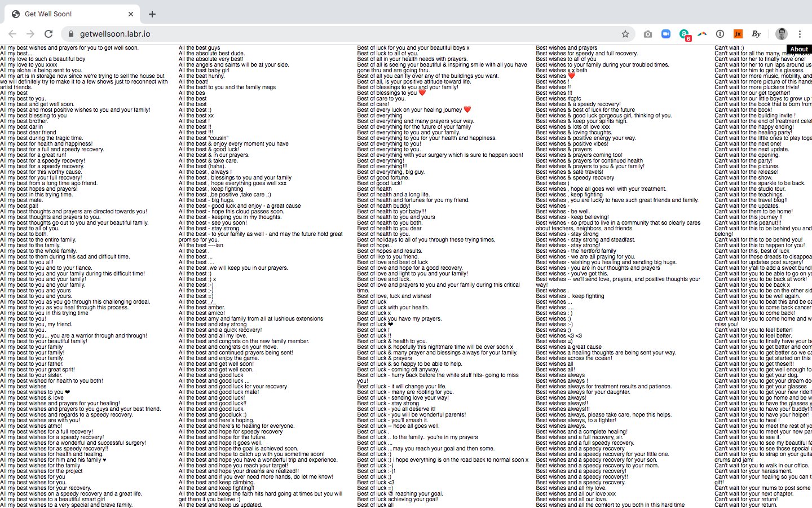The width and height of the screenshot is (812, 508).
Task: Open the Zoom extension icon
Action: tap(666, 34)
